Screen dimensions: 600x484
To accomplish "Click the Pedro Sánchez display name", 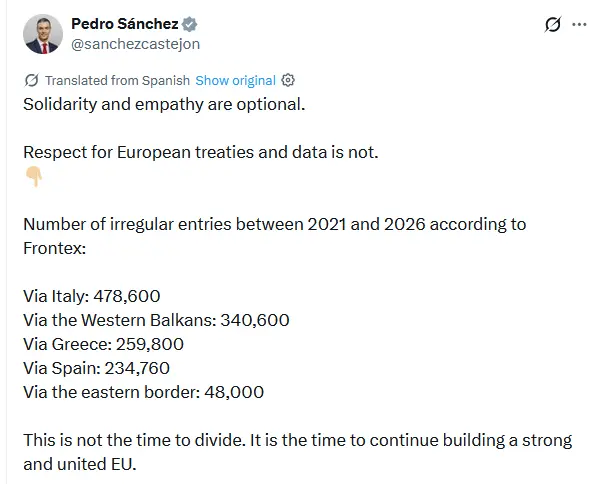I will (x=125, y=24).
